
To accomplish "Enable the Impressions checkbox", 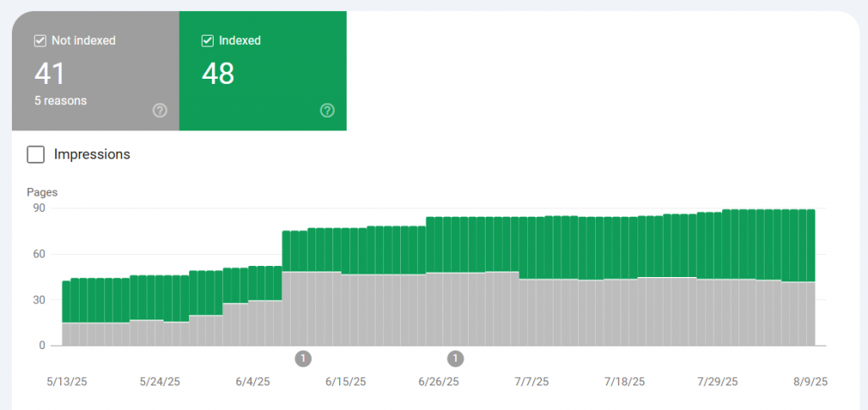I will pyautogui.click(x=36, y=154).
